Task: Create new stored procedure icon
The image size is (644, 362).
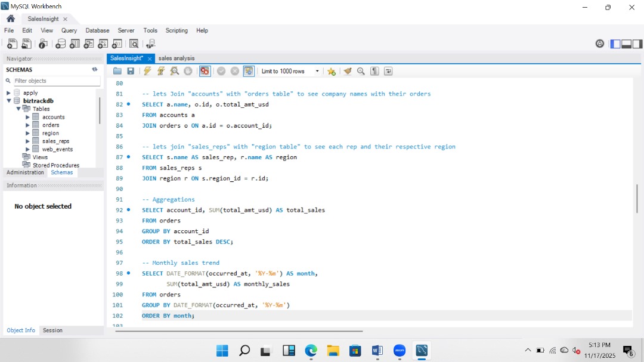Action: pos(103,44)
